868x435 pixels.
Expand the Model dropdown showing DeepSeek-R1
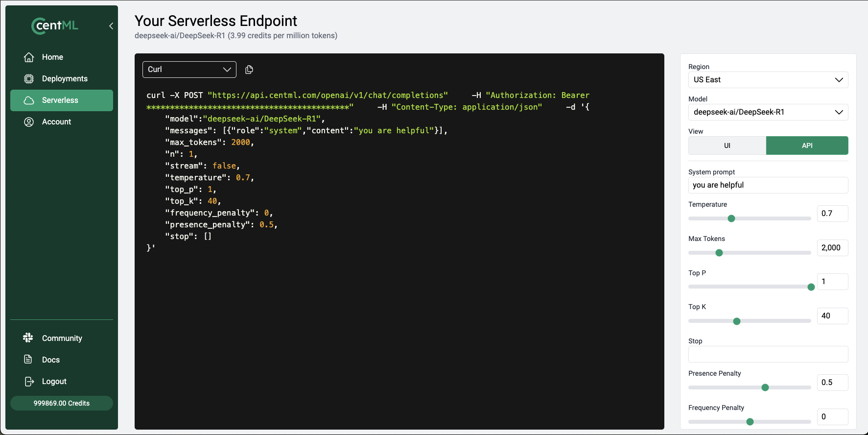(x=768, y=112)
